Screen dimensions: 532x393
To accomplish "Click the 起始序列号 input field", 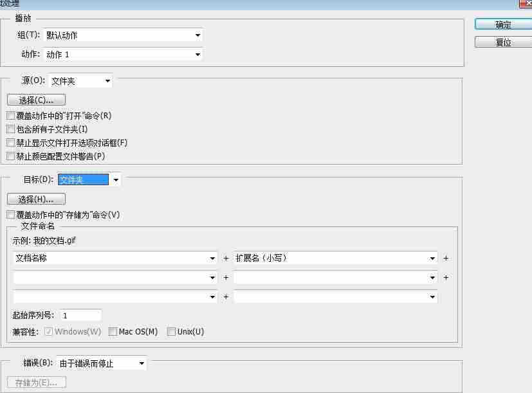I will [x=81, y=316].
